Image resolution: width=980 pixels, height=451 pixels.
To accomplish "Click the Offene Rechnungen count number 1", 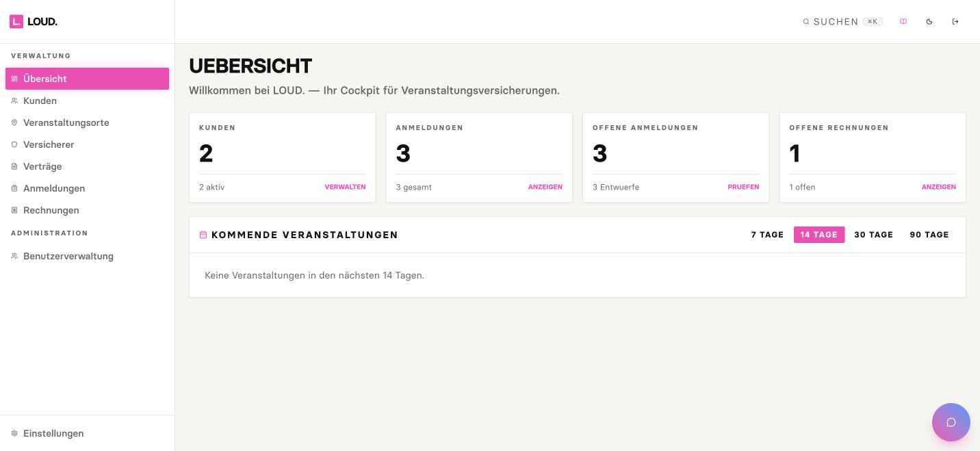I will click(x=795, y=153).
